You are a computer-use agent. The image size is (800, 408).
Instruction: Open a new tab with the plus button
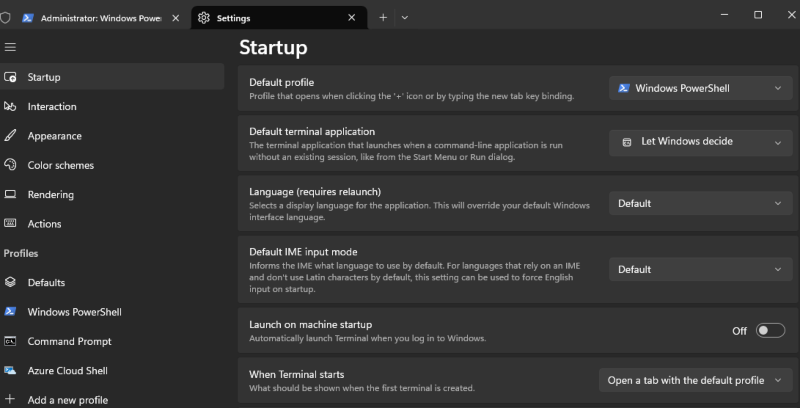coord(383,18)
